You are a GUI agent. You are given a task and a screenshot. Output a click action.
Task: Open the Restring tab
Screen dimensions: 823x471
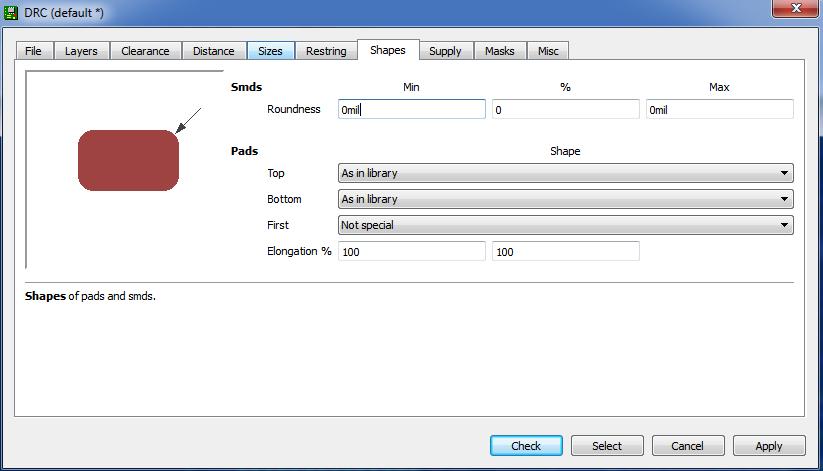pos(326,51)
